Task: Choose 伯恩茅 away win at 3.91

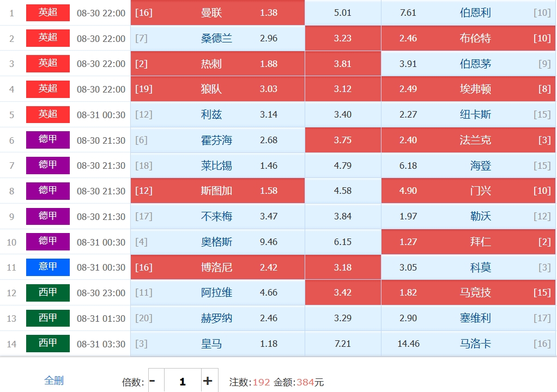Action: coord(468,64)
